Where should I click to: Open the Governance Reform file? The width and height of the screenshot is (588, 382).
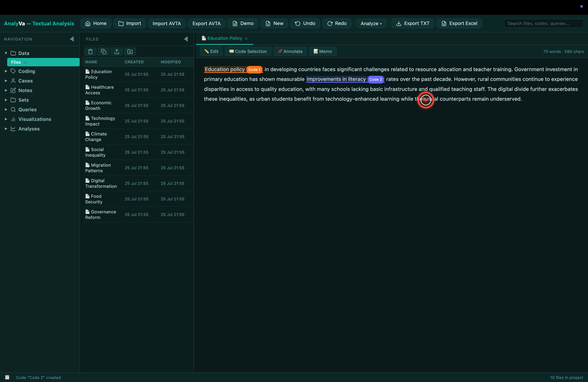[x=138, y=214]
